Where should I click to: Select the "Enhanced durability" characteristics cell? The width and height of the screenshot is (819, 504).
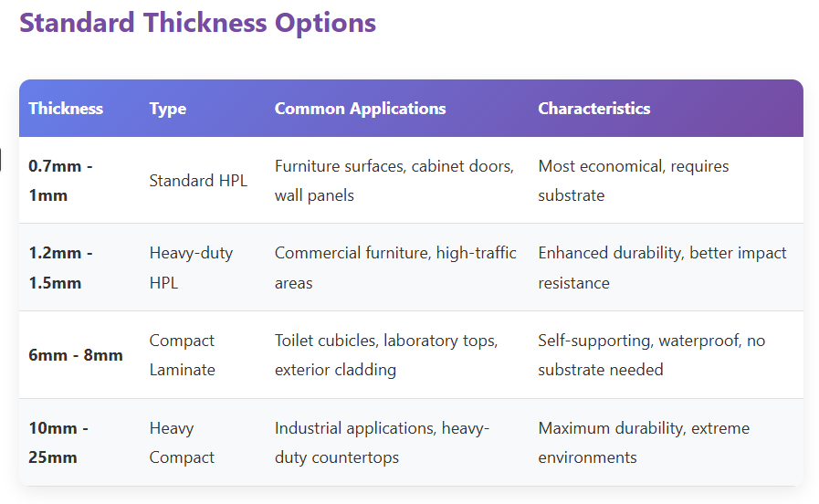(x=662, y=268)
